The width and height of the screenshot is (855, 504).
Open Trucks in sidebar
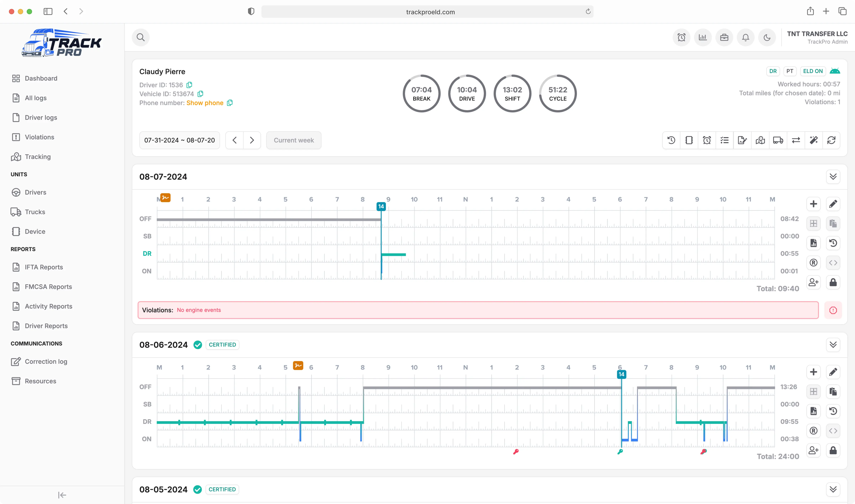coord(35,212)
